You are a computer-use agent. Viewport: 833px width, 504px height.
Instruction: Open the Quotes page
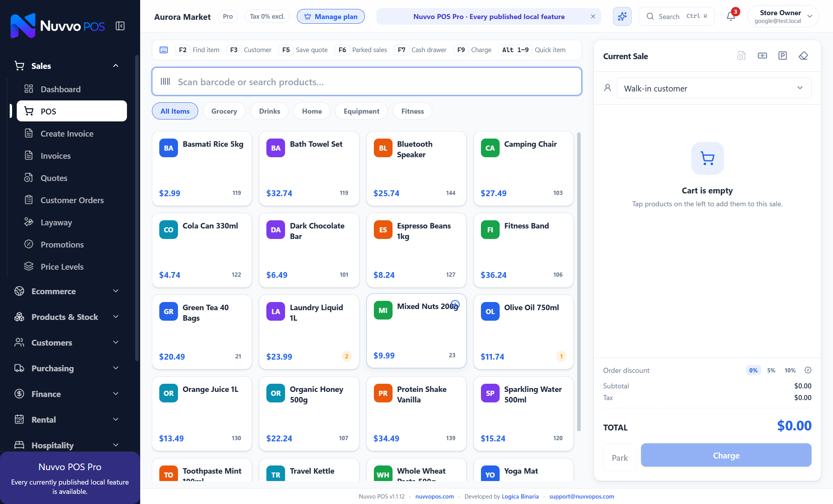pos(72,178)
